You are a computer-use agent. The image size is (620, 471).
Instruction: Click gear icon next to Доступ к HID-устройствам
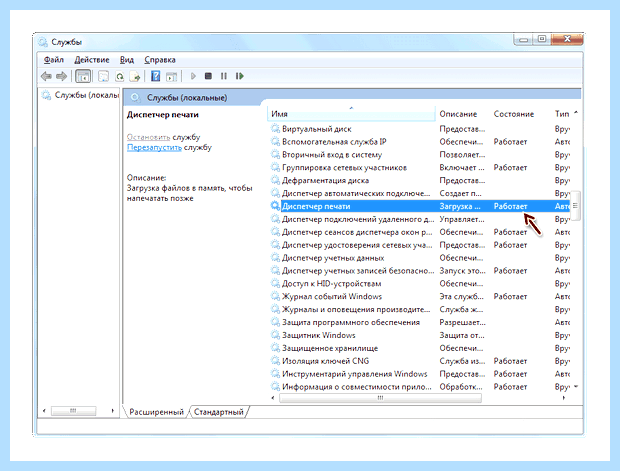tap(275, 284)
